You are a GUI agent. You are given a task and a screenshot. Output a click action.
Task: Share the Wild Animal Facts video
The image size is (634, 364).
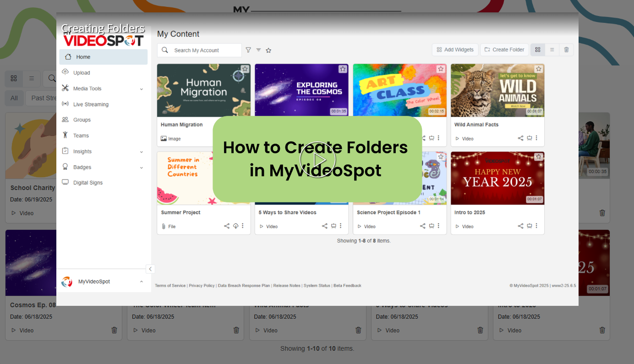(x=520, y=138)
